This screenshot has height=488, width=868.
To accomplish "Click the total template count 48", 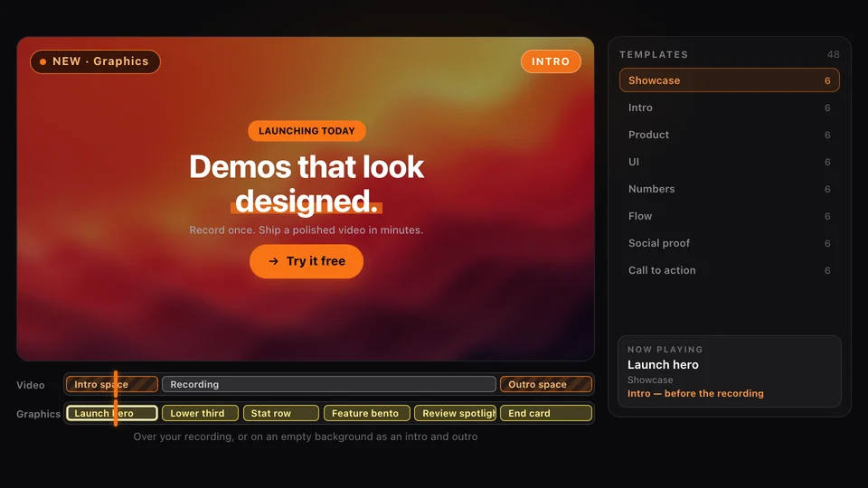I will [x=833, y=54].
